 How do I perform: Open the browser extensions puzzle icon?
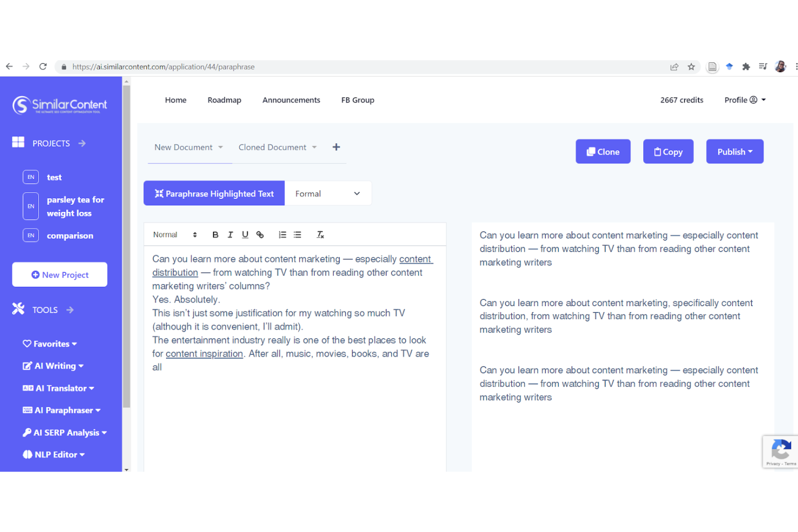746,67
